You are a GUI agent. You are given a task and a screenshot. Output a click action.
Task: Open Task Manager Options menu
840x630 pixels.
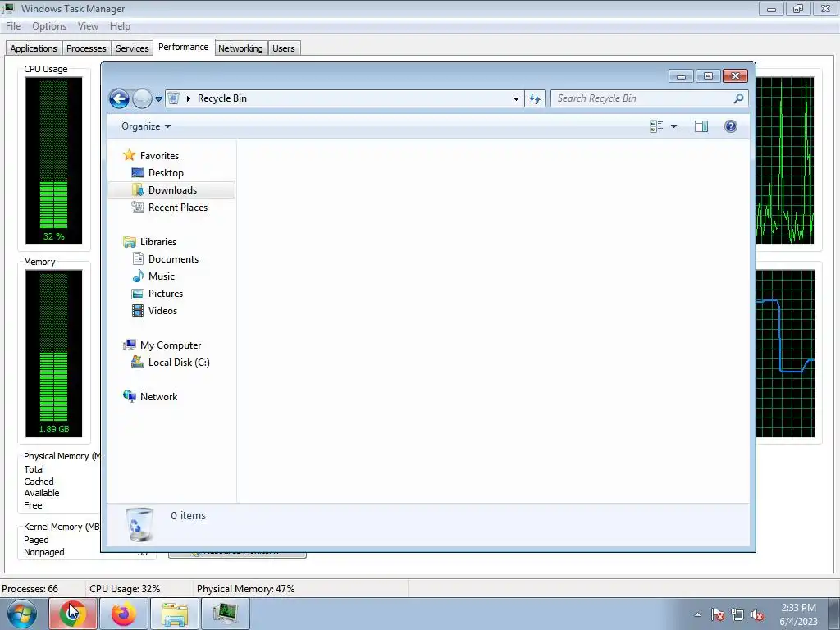49,26
